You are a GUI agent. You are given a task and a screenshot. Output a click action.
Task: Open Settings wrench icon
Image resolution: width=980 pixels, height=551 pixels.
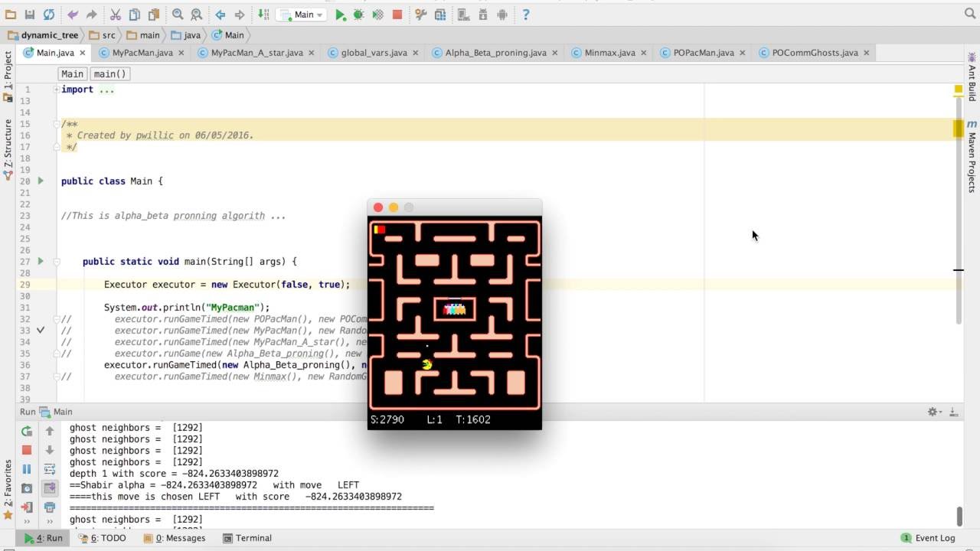tap(420, 15)
